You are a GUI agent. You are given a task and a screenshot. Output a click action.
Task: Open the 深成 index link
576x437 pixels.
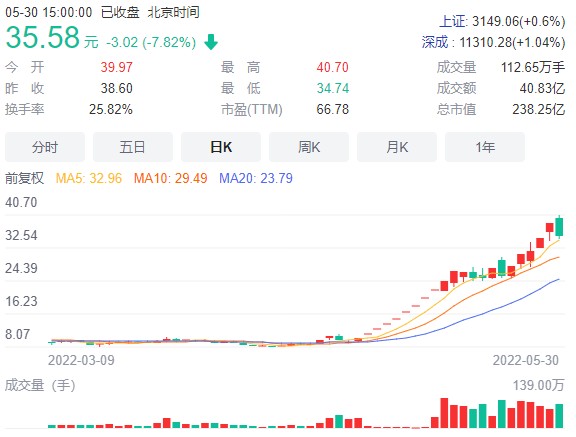tap(435, 42)
